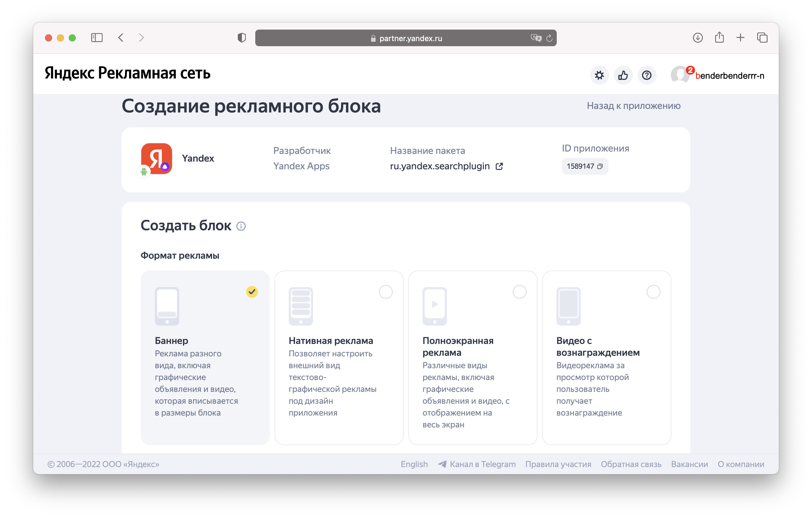Choose Видео с вознаграждением format
812x518 pixels.
pos(653,292)
